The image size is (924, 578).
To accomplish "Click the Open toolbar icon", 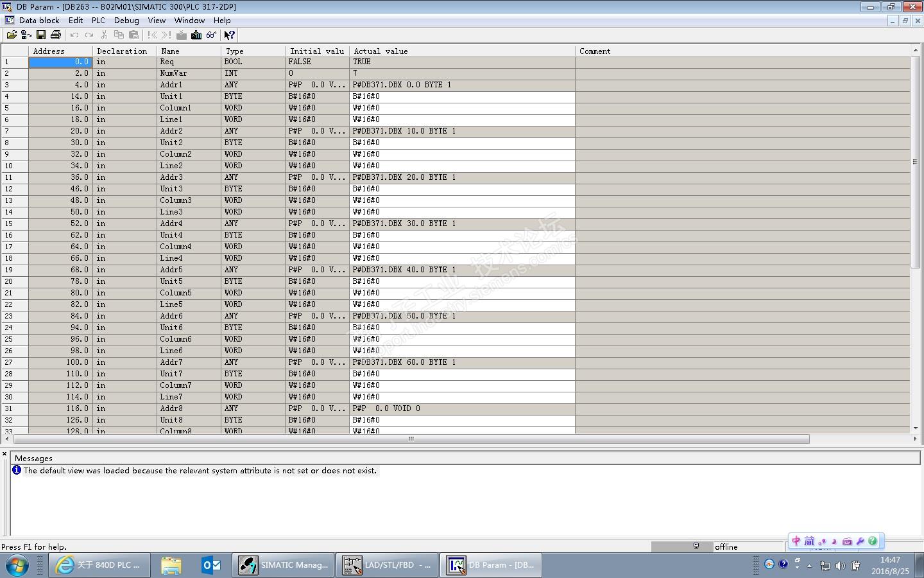I will coord(12,35).
